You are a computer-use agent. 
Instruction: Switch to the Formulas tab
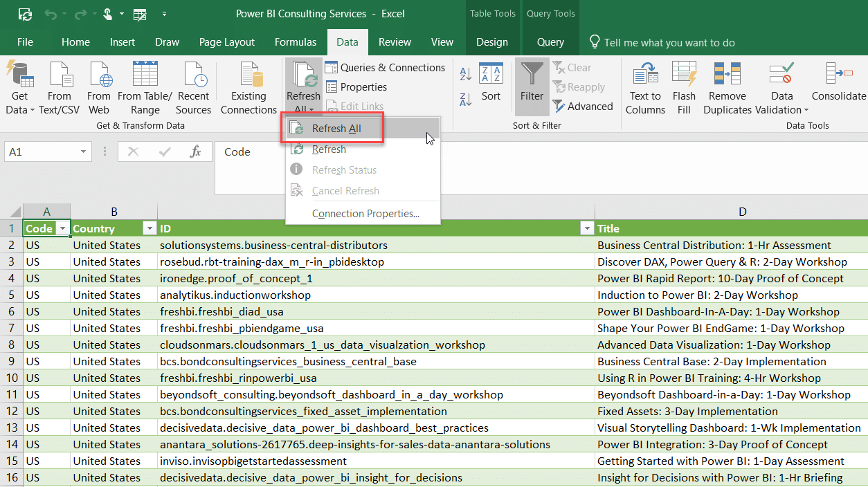(x=296, y=42)
